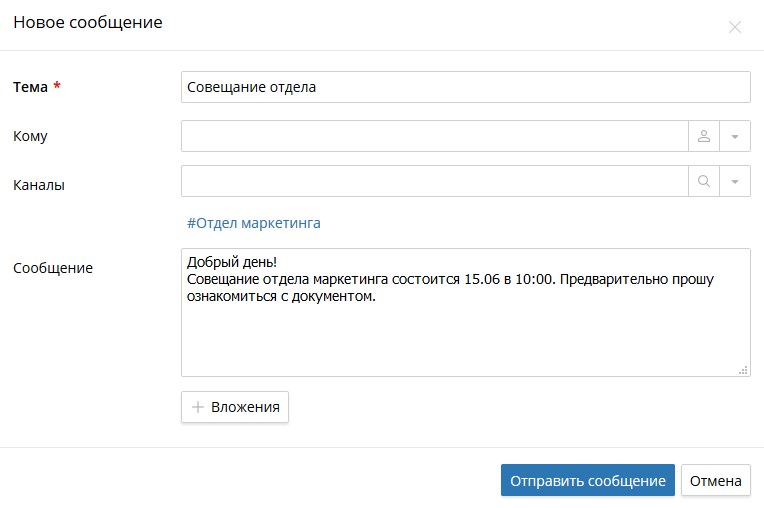Add attachments with the Вложения button
This screenshot has height=508, width=764.
tap(235, 407)
